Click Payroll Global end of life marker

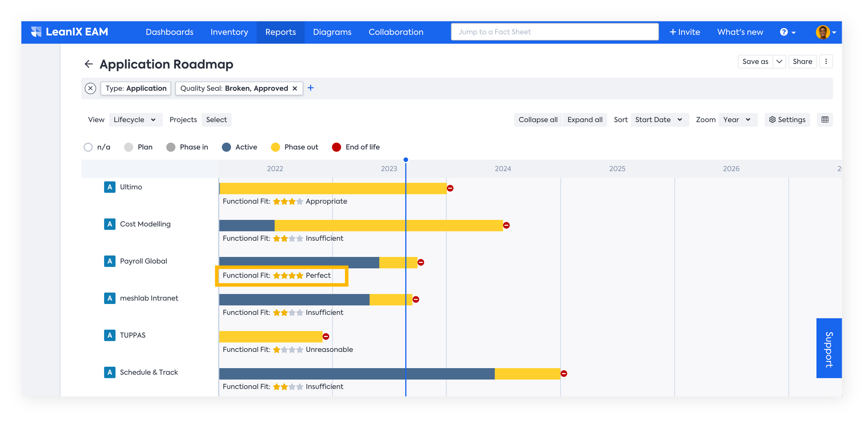[421, 262]
